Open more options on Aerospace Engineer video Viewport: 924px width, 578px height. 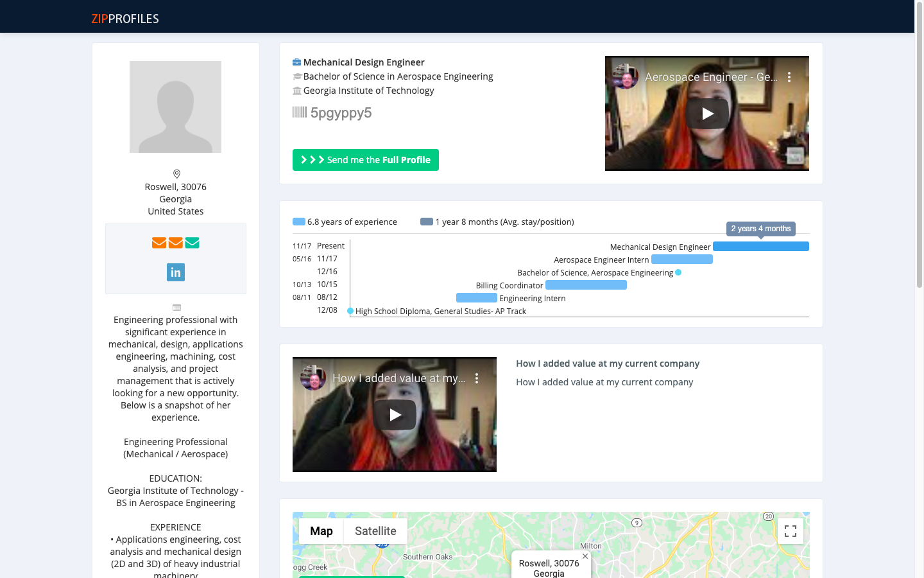[x=789, y=77]
